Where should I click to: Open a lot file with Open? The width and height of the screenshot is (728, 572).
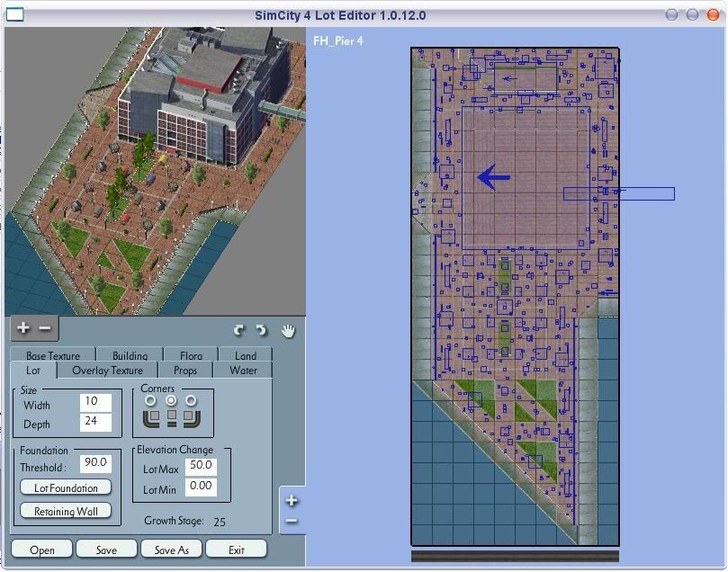(x=41, y=550)
